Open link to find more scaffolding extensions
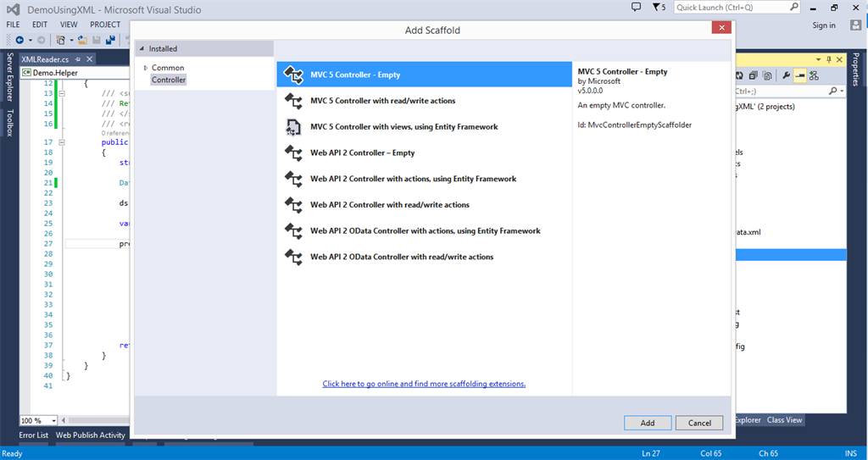Image resolution: width=868 pixels, height=460 pixels. [424, 384]
